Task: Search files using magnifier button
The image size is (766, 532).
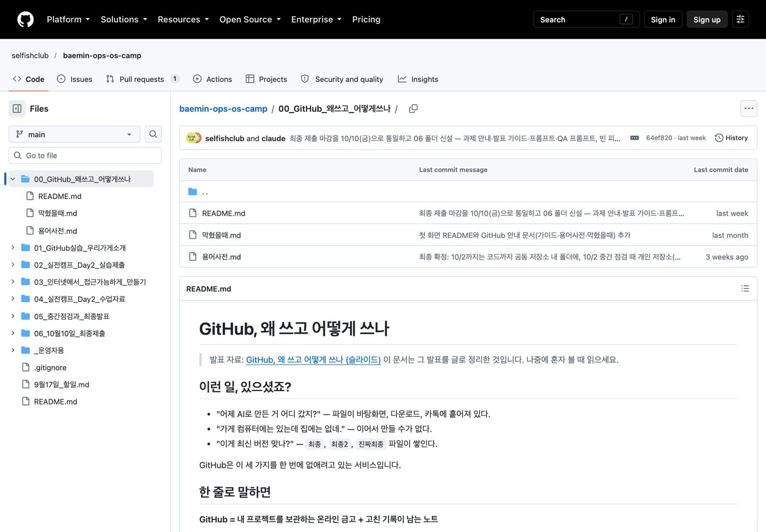Action: point(153,134)
